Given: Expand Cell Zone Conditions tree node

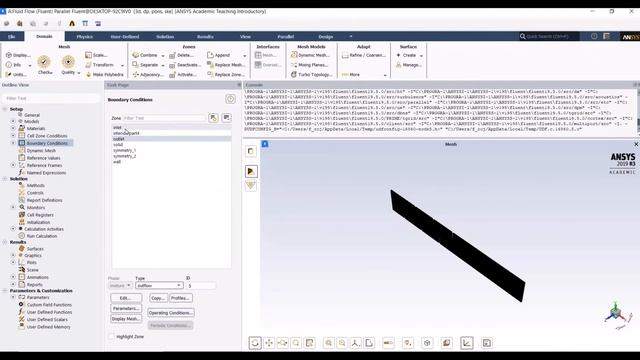Looking at the screenshot, I should click(13, 136).
